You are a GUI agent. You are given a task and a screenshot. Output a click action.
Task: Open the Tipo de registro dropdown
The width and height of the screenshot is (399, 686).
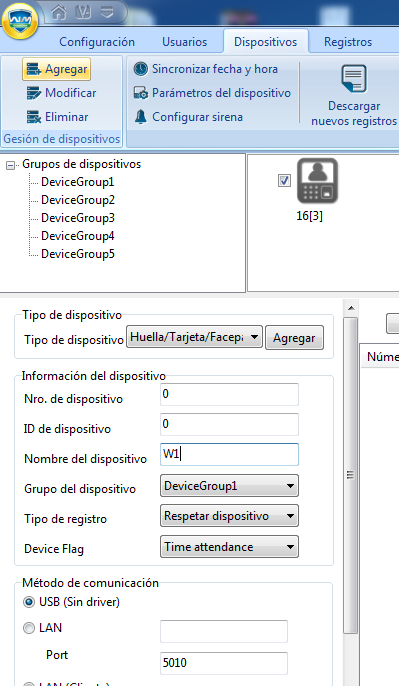pyautogui.click(x=229, y=516)
